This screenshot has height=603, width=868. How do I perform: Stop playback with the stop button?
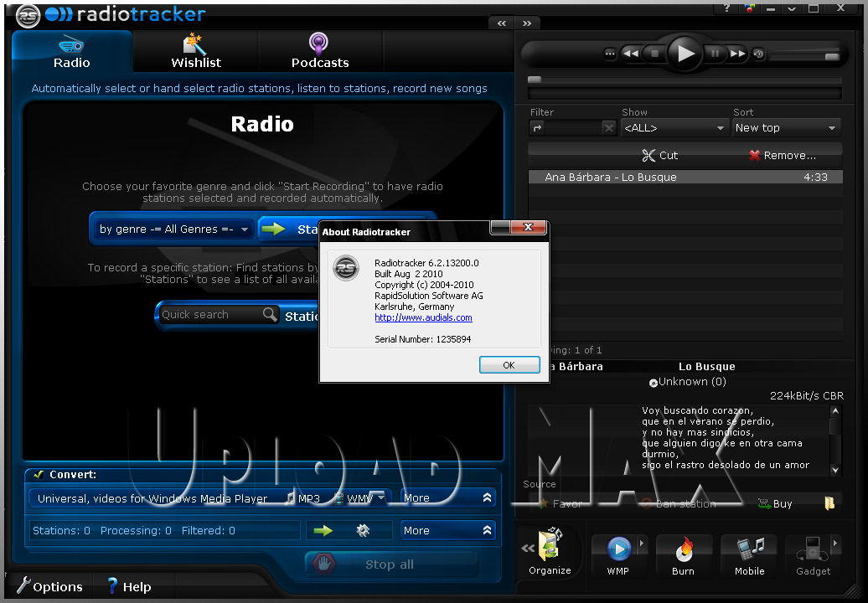(x=655, y=54)
